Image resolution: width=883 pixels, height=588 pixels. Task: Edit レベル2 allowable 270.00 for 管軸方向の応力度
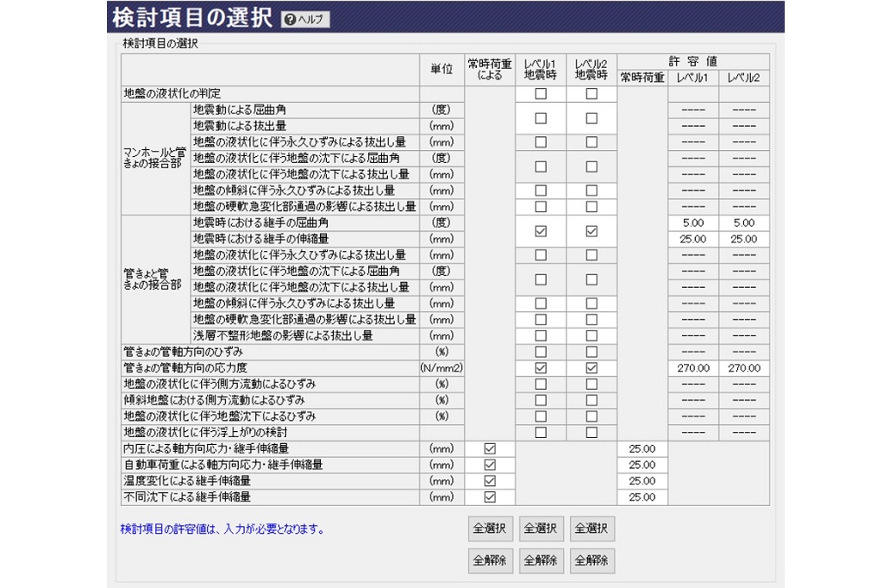tap(744, 368)
